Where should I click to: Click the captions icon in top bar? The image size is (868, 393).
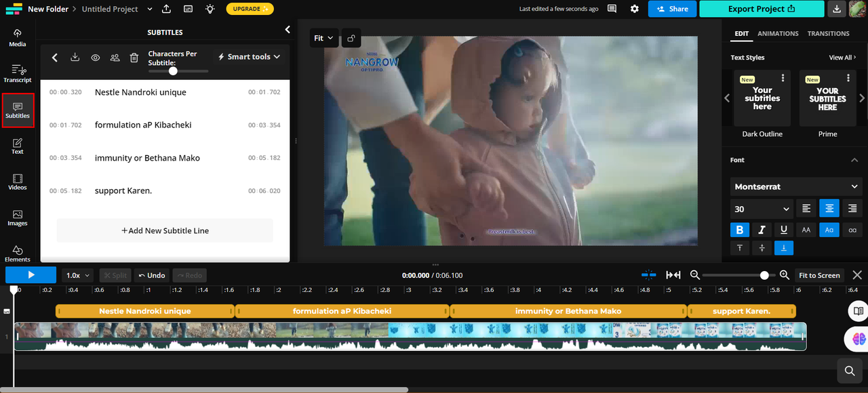point(188,9)
